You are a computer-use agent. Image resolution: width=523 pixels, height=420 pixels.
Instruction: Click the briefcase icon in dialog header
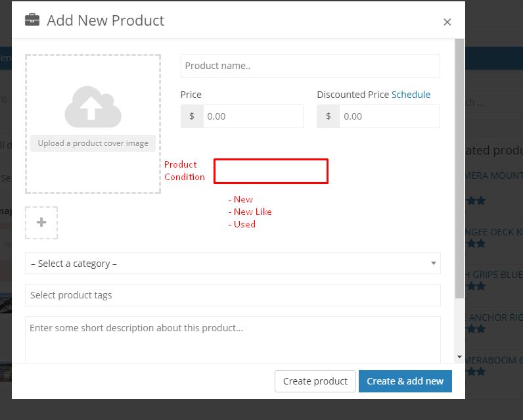pos(32,20)
